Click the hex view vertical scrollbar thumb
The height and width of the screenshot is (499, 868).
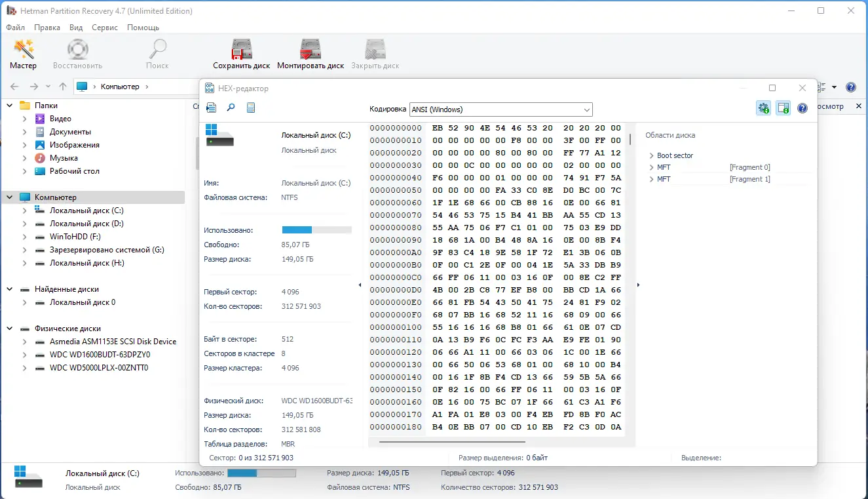click(630, 139)
